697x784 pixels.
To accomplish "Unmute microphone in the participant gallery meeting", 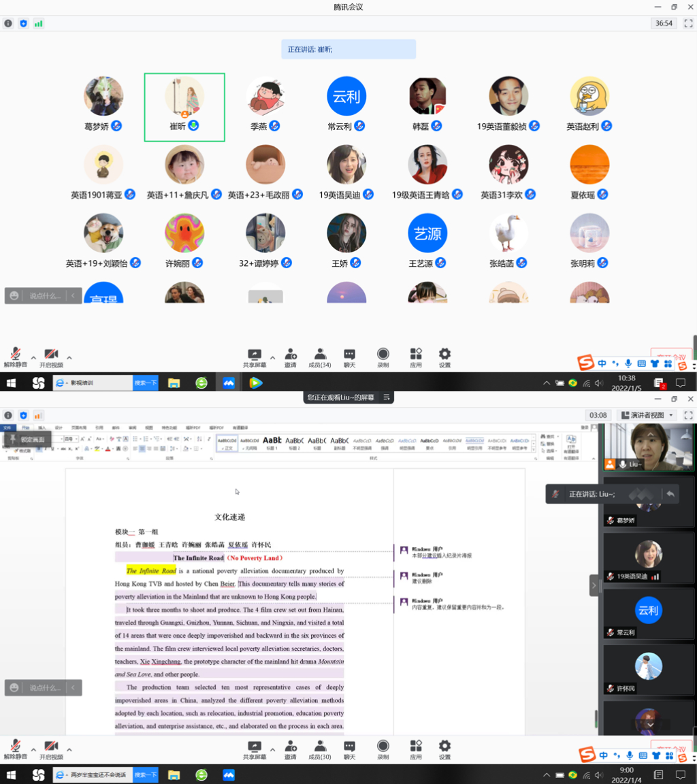I will 15,357.
